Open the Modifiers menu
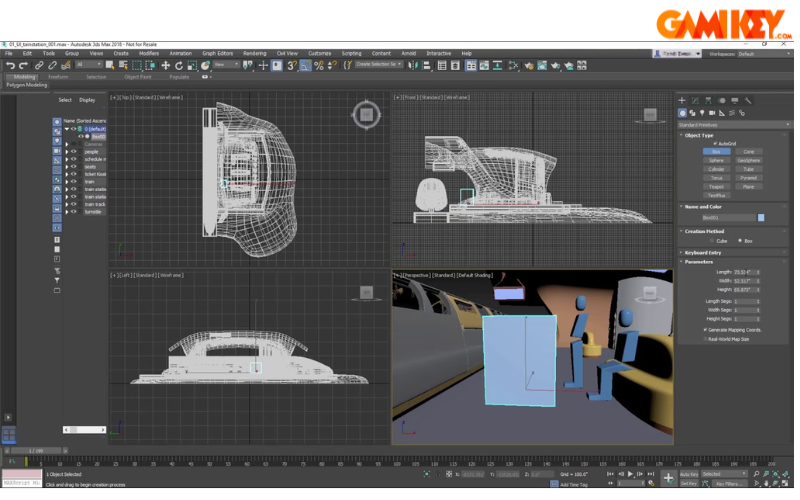The width and height of the screenshot is (800, 500). pyautogui.click(x=149, y=53)
